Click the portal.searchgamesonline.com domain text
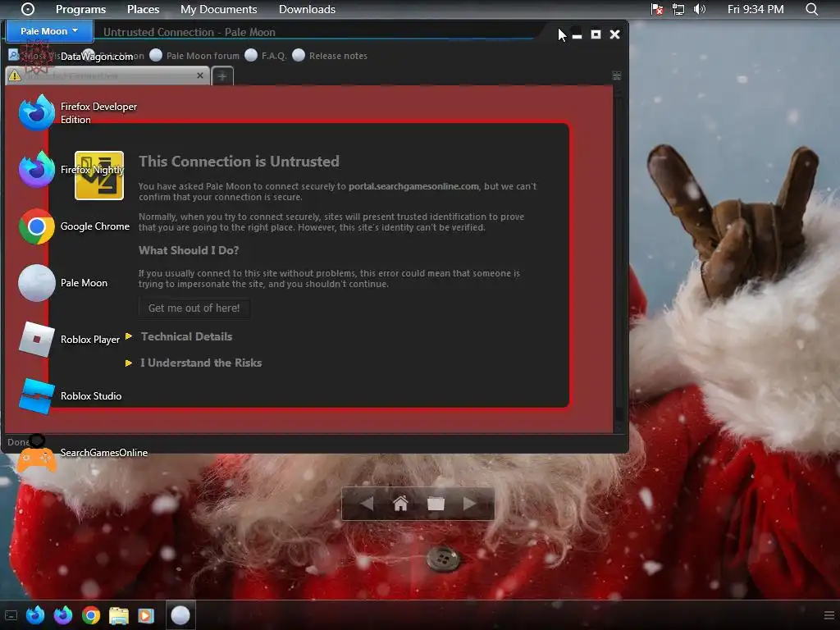 (x=413, y=186)
